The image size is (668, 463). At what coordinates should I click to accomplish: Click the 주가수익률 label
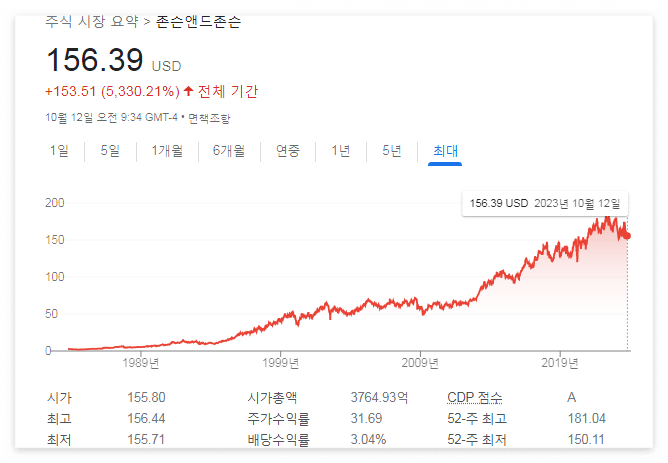(278, 418)
